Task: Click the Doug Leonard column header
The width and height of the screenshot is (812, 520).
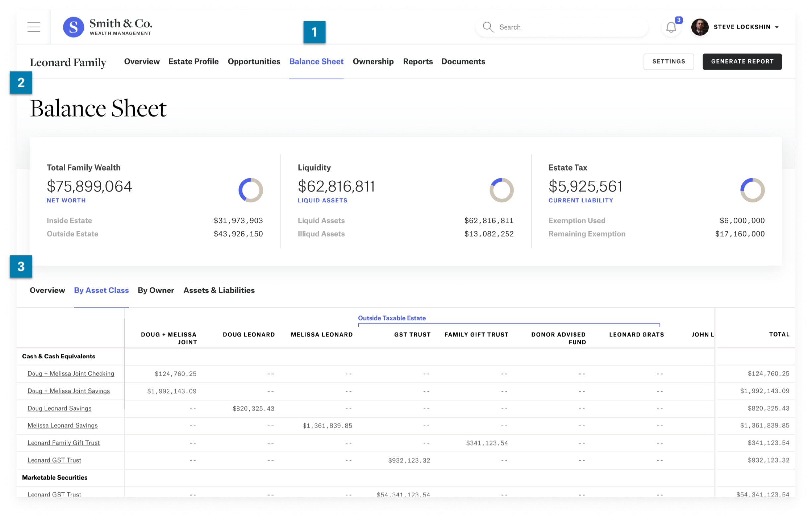Action: [x=248, y=334]
